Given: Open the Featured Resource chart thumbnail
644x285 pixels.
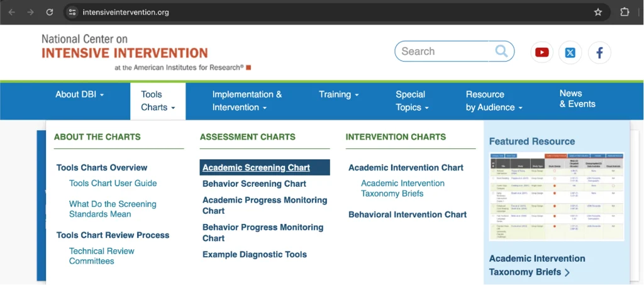Looking at the screenshot, I should [557, 197].
